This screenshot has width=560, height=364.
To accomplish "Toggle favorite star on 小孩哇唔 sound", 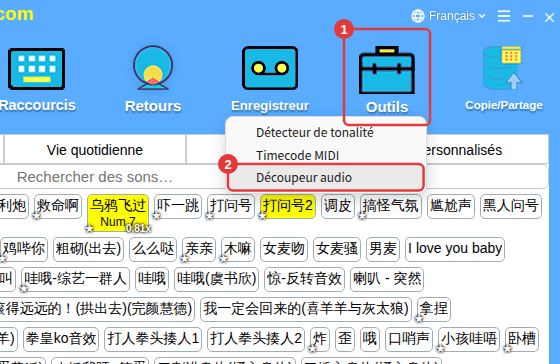I will point(440,348).
